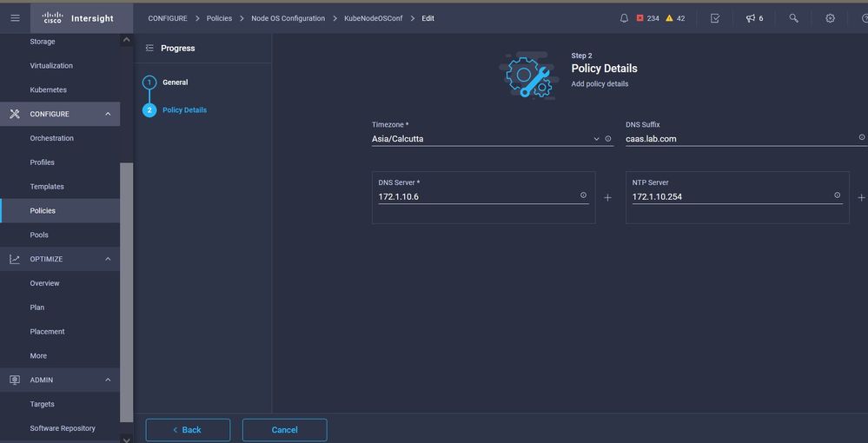
Task: Open Profiles in sidebar
Action: (x=42, y=162)
